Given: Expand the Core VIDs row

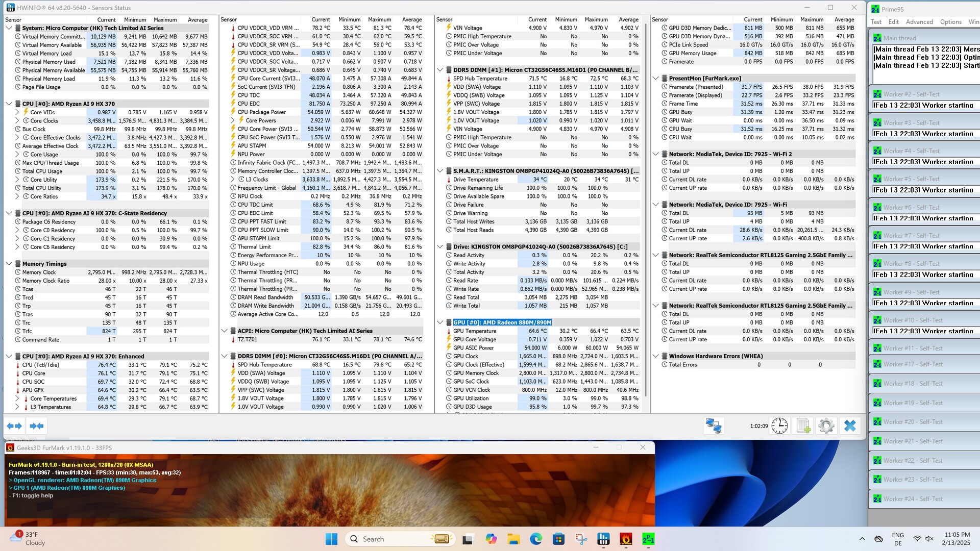Looking at the screenshot, I should point(17,112).
